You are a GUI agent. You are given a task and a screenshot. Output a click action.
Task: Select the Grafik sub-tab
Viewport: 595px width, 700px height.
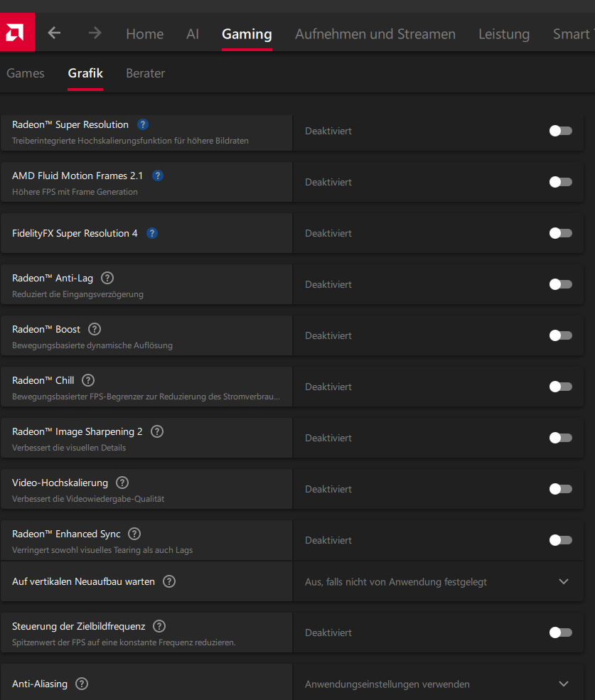click(85, 73)
